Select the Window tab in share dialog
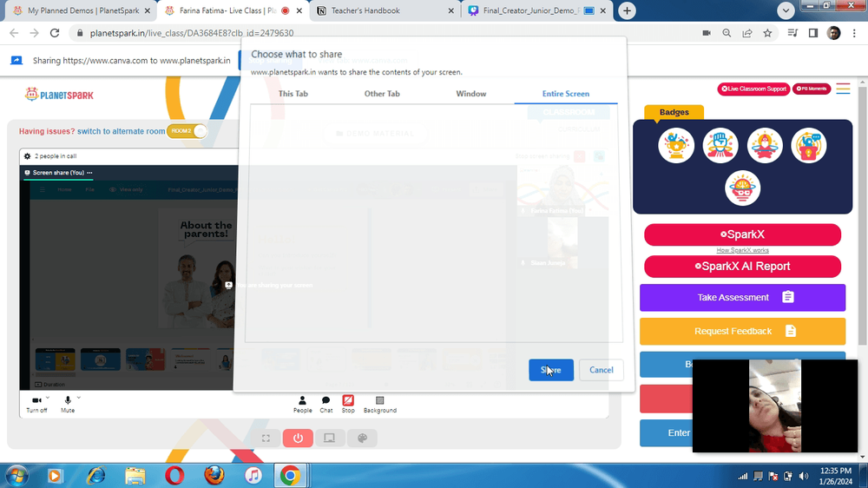 [x=471, y=94]
